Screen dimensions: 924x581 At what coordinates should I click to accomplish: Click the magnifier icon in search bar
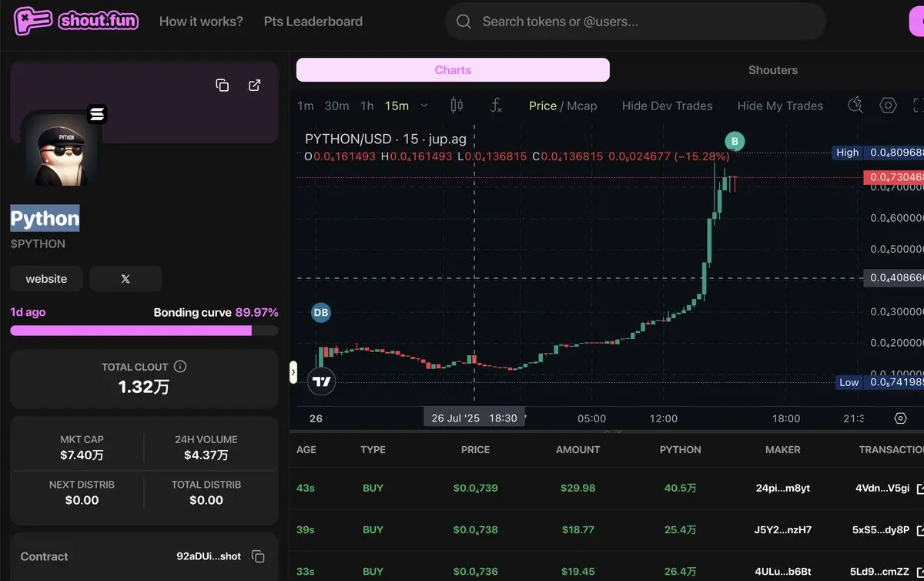(x=464, y=22)
